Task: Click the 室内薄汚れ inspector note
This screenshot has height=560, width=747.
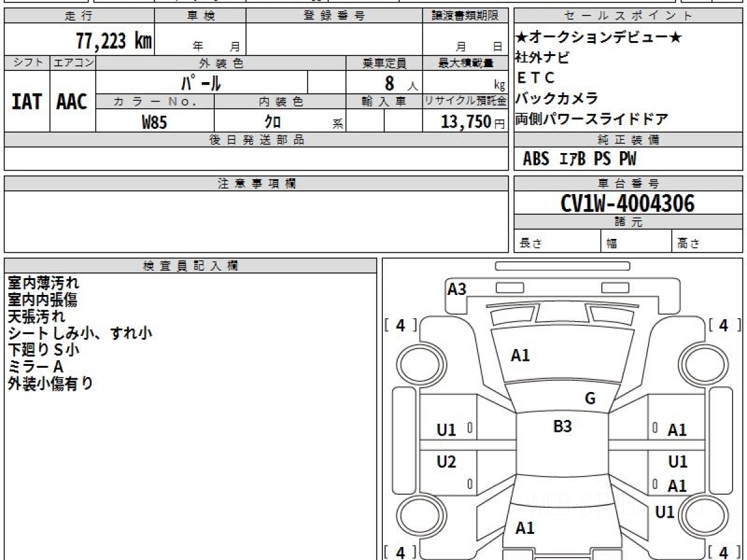Action: coord(44,284)
